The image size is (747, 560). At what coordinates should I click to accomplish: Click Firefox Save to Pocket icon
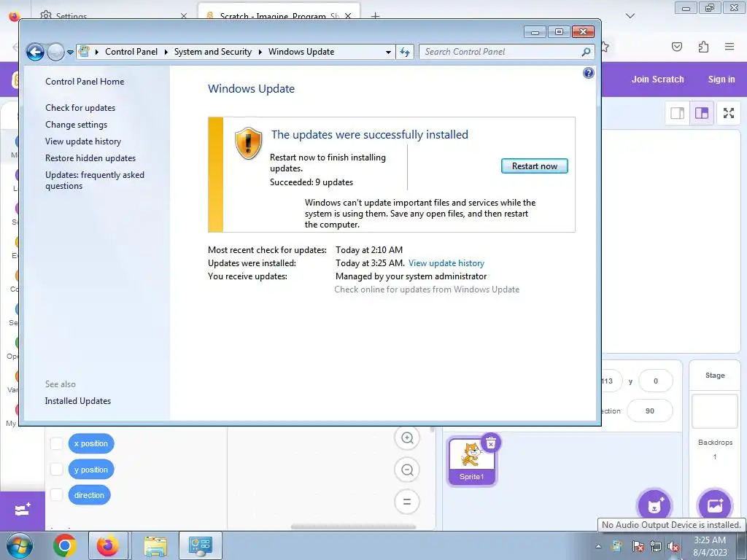point(677,47)
